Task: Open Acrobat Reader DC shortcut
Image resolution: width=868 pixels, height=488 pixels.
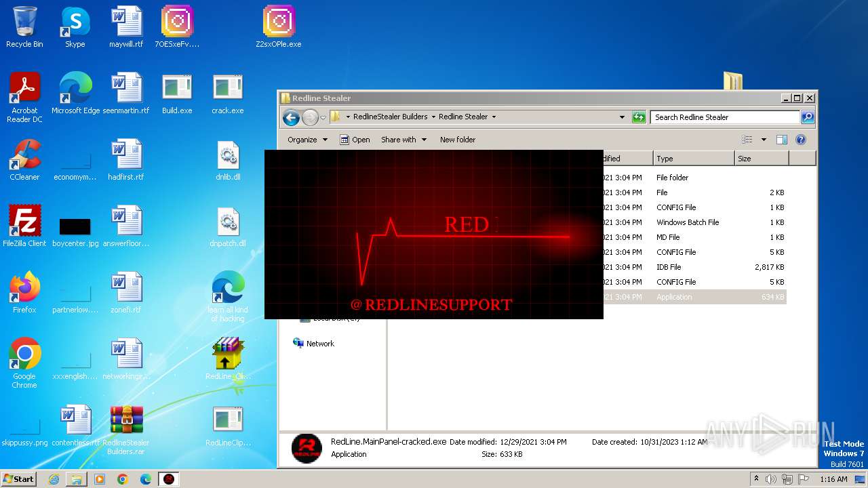Action: (24, 98)
